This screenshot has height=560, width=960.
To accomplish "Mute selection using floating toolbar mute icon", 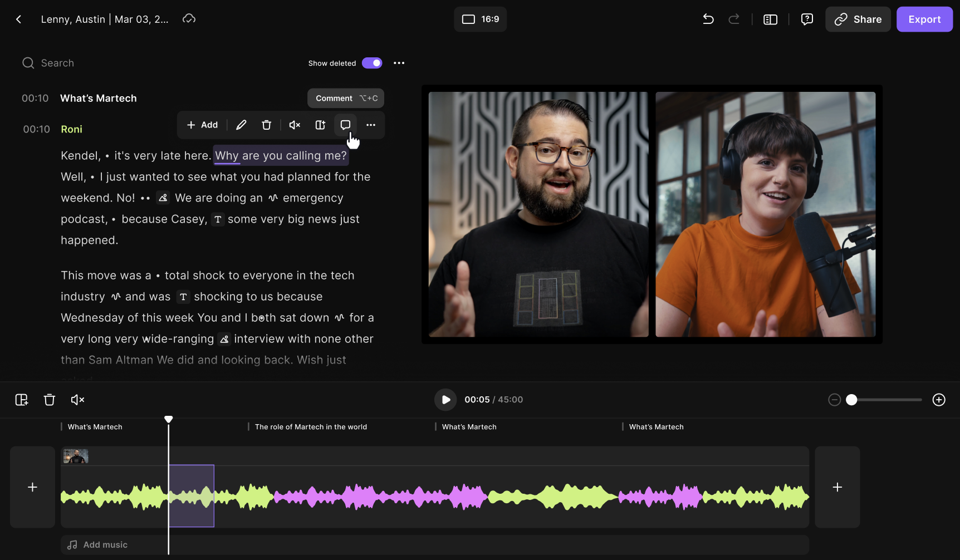I will pyautogui.click(x=295, y=125).
